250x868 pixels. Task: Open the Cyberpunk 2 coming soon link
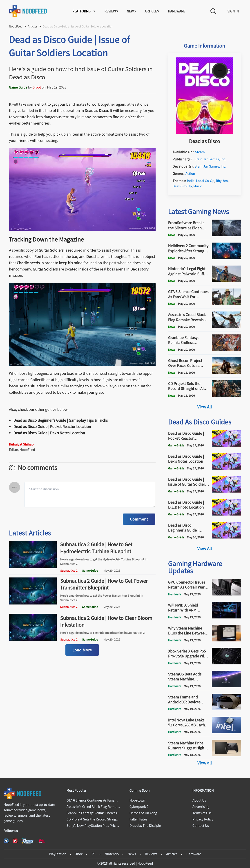click(139, 807)
